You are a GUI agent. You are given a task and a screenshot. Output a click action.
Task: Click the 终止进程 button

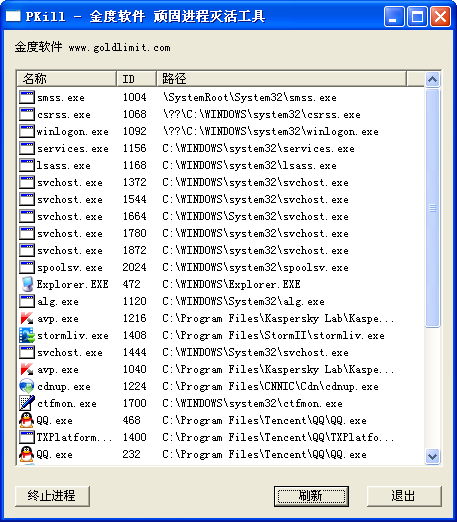coord(52,496)
